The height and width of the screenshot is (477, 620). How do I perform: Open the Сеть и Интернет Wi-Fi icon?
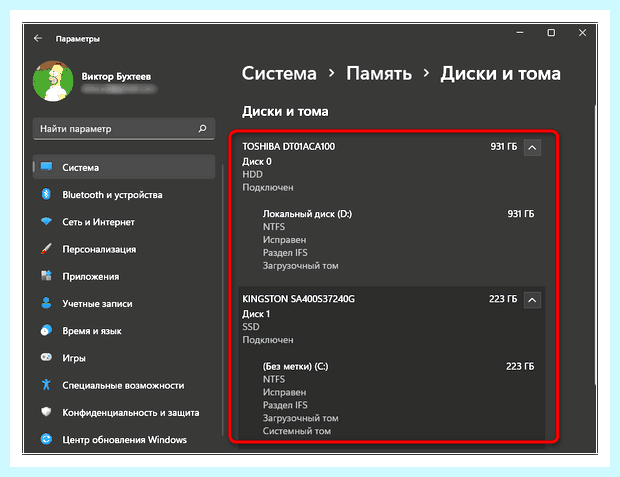46,221
